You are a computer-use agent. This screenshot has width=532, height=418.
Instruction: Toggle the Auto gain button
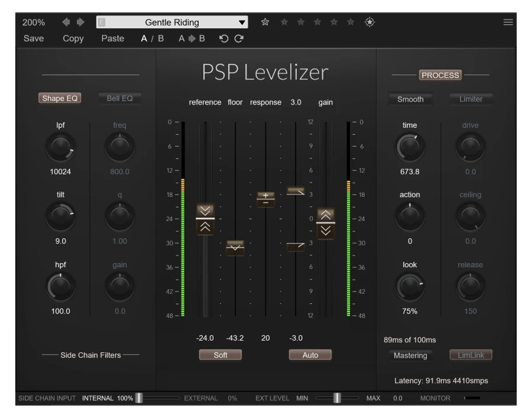point(310,355)
